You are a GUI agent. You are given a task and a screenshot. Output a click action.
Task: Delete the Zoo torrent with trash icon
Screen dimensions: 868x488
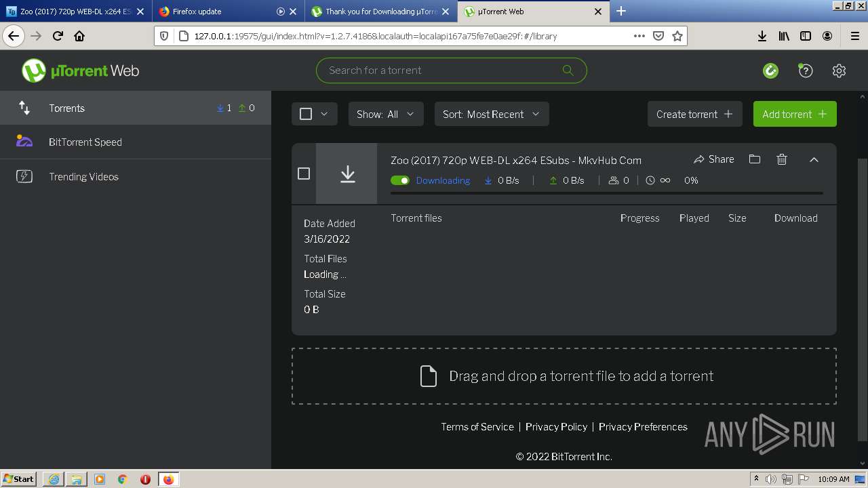tap(782, 159)
